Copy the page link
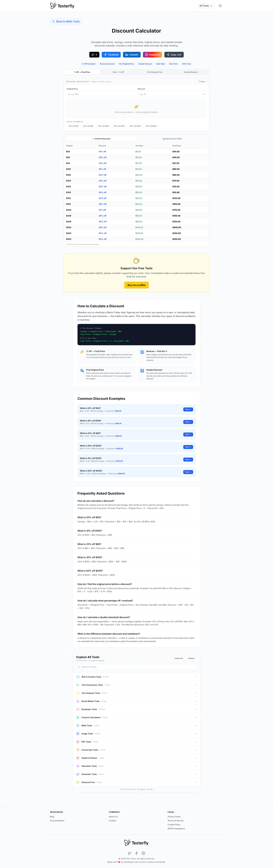The image size is (273, 868). click(x=174, y=55)
